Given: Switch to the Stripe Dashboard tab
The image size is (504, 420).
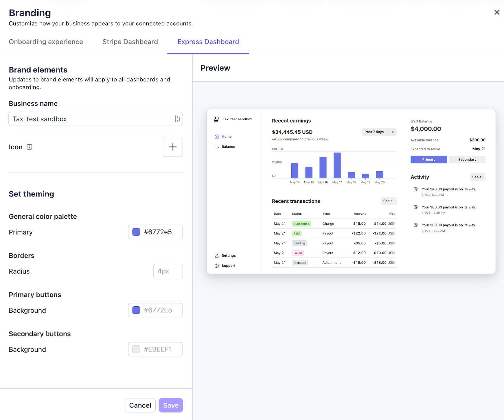Looking at the screenshot, I should pyautogui.click(x=130, y=42).
